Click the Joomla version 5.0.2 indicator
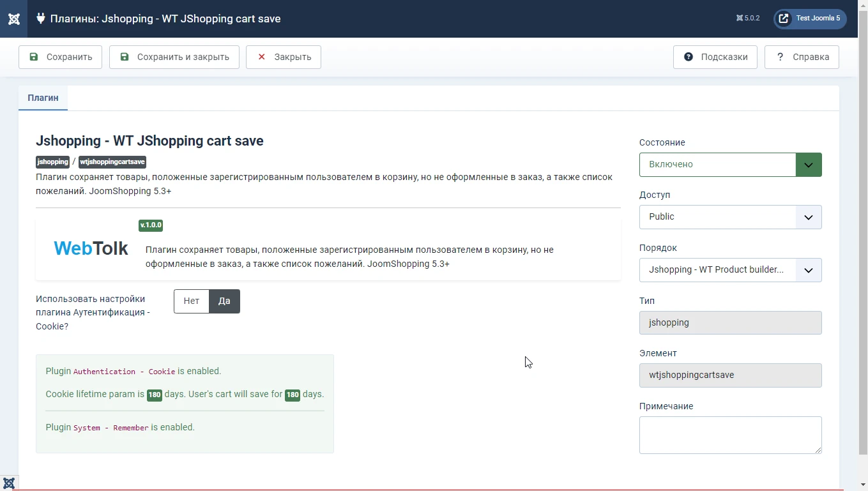The image size is (868, 491). click(x=748, y=19)
